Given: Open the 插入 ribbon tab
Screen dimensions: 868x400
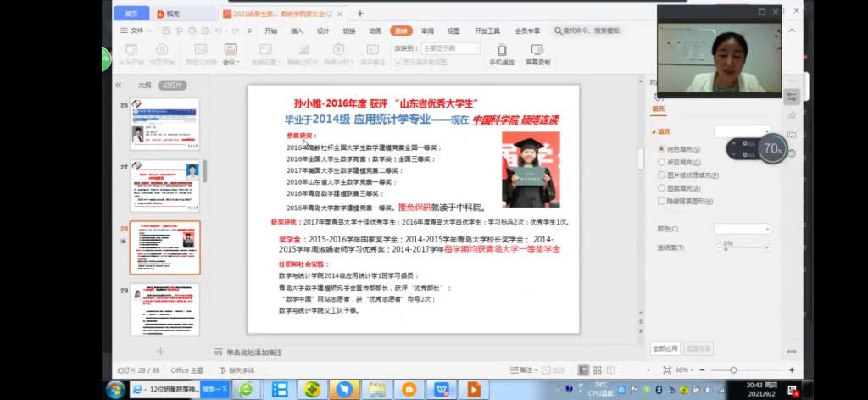Looking at the screenshot, I should tap(297, 31).
